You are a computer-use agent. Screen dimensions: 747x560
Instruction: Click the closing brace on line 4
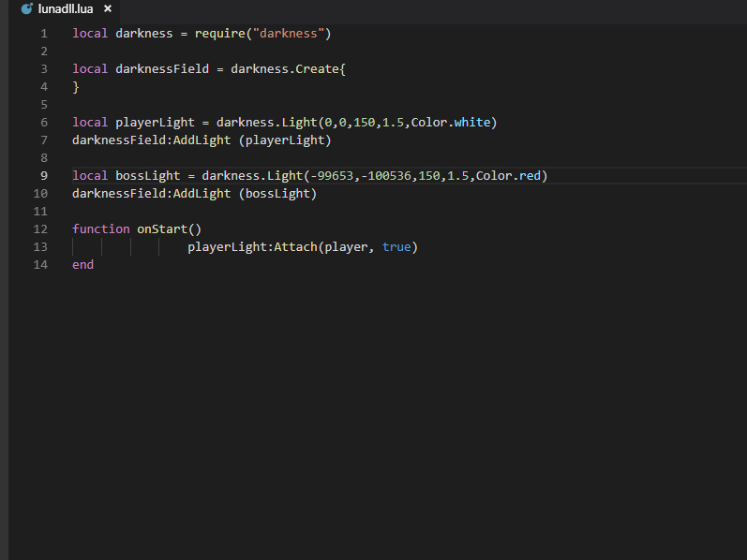76,87
